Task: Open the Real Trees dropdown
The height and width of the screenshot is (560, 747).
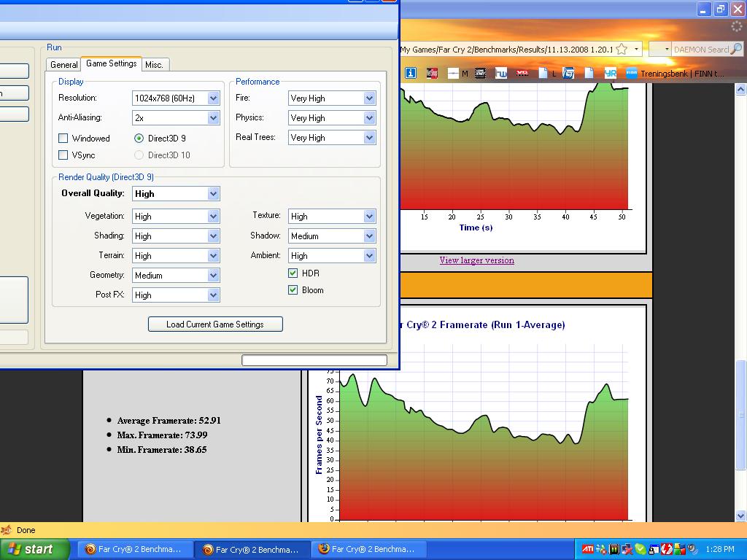Action: click(x=332, y=138)
